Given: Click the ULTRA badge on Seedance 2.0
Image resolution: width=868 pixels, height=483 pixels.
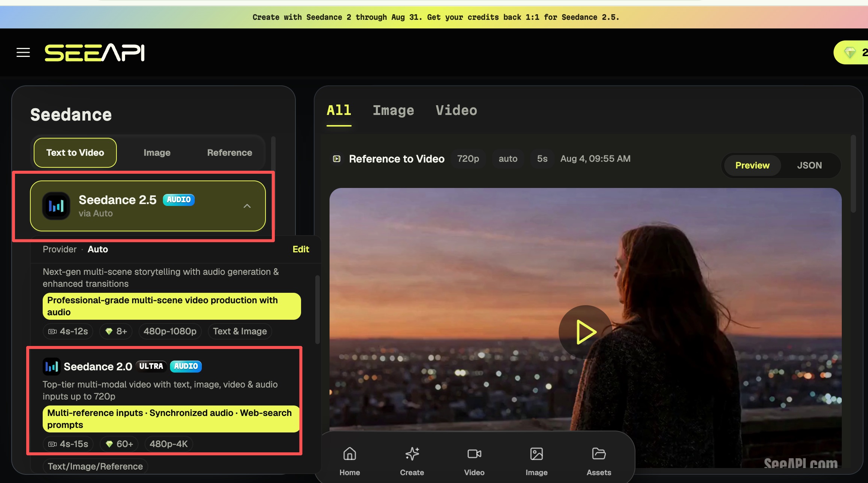Looking at the screenshot, I should 151,366.
